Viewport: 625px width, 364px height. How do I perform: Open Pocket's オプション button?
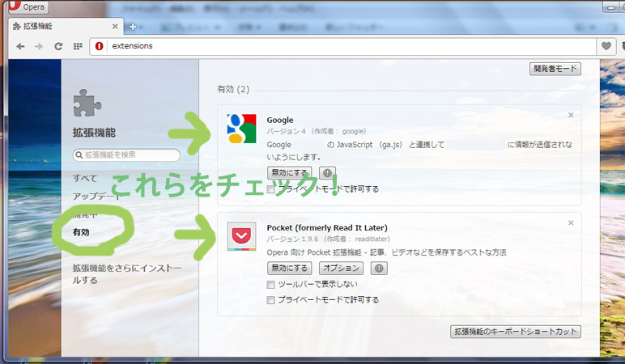(x=341, y=269)
